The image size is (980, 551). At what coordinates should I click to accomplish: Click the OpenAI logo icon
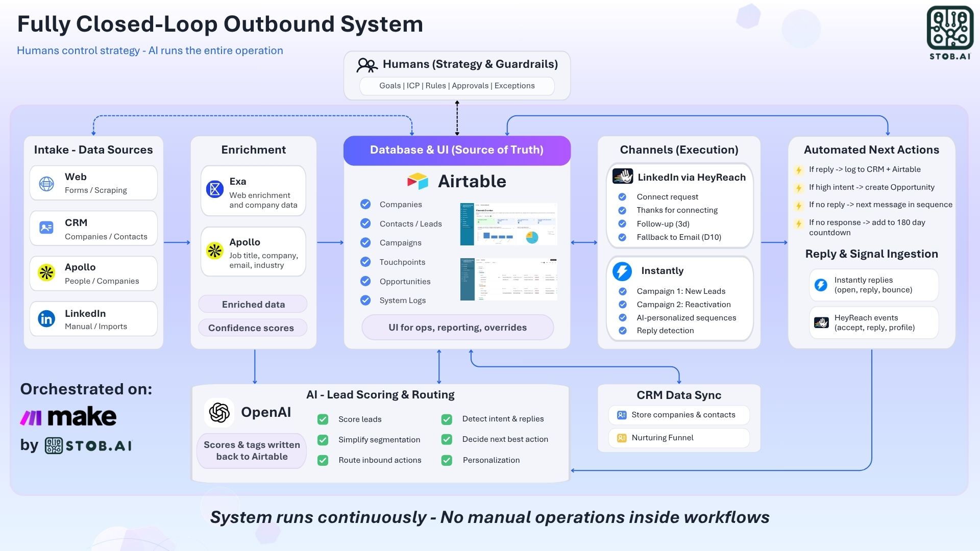219,413
